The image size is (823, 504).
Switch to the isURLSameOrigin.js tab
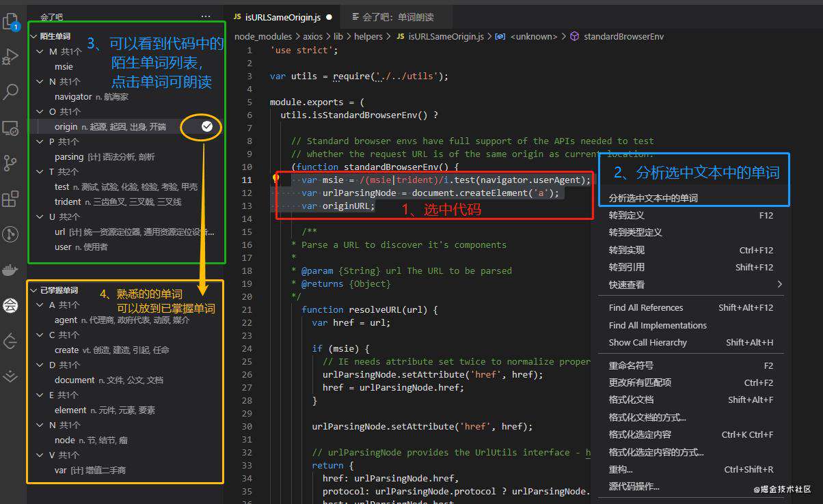282,17
